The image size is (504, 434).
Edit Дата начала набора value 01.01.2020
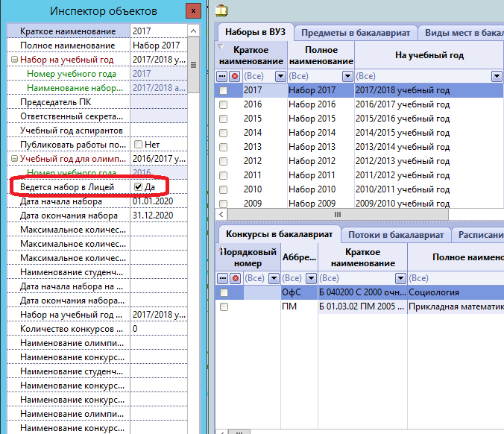[x=159, y=201]
